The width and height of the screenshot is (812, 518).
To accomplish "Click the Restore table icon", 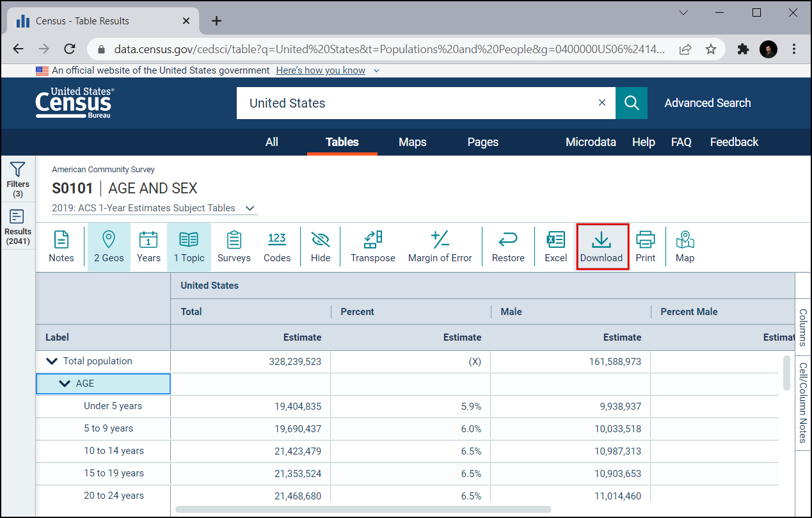I will (508, 247).
